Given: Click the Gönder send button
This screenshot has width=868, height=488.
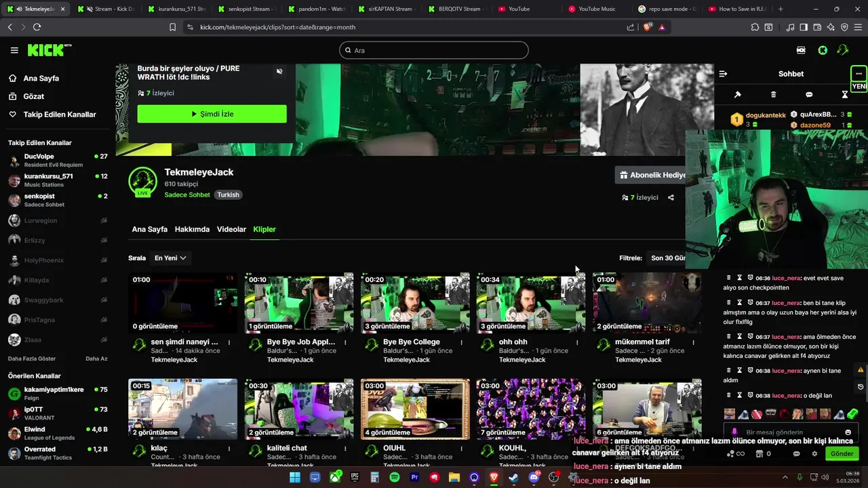Looking at the screenshot, I should (x=842, y=454).
